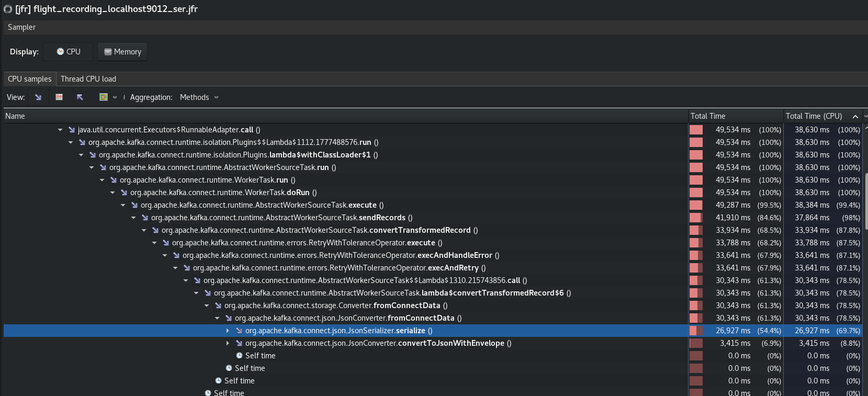
Task: Click the Total Time bar in the sendRecords row
Action: [x=696, y=218]
